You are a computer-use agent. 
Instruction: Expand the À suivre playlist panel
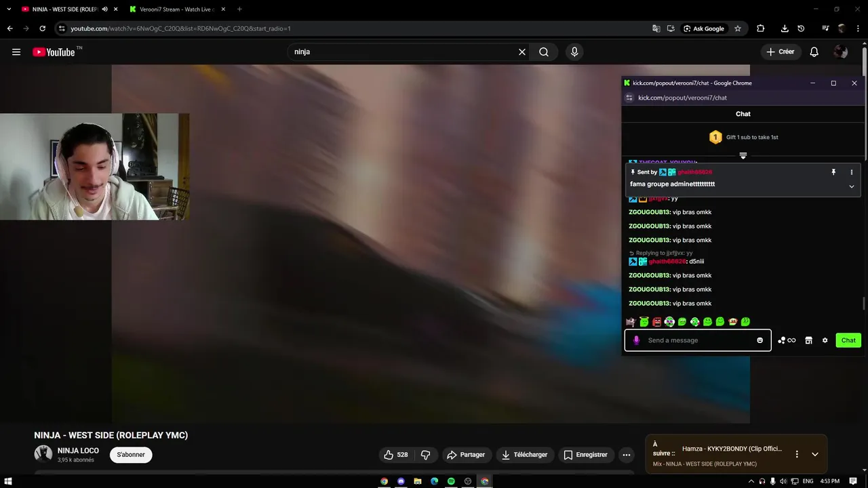[815, 454]
